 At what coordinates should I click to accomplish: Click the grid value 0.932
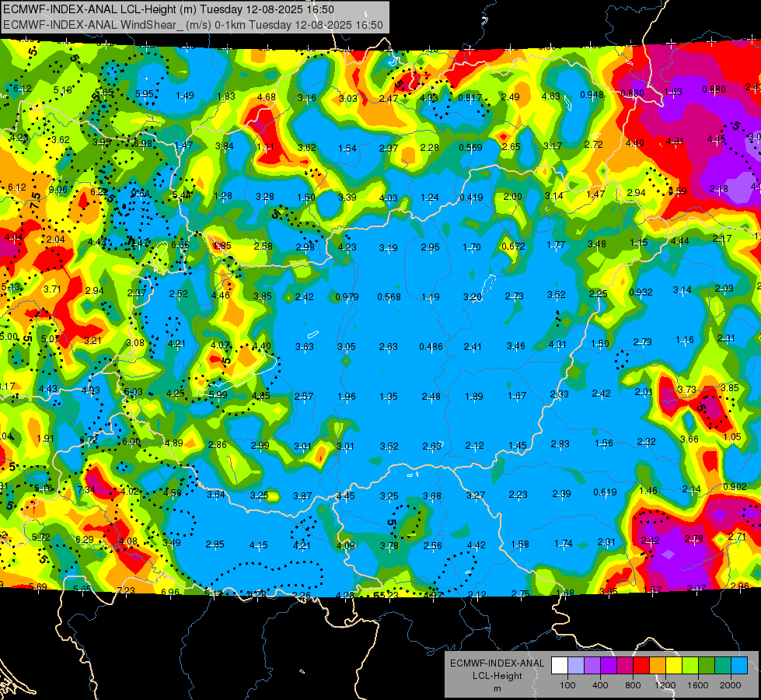pyautogui.click(x=641, y=292)
